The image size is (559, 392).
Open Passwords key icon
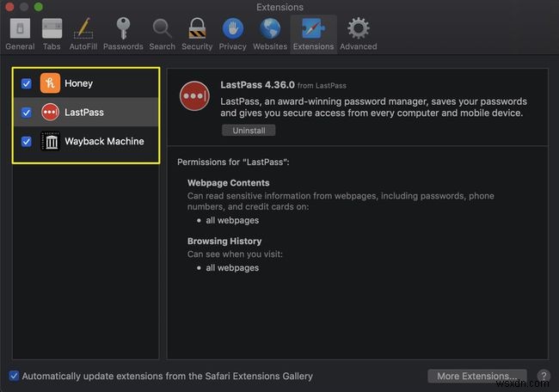coord(123,28)
